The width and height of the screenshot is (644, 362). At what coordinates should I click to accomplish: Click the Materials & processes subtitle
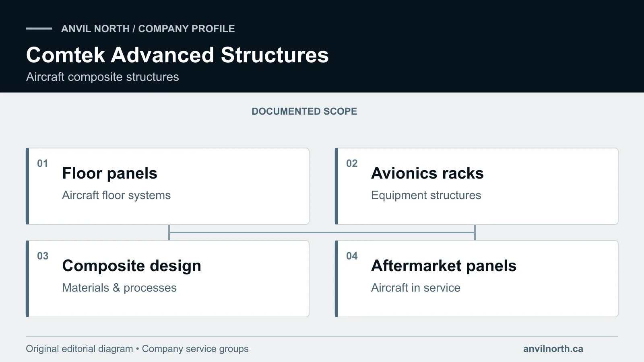coord(119,288)
